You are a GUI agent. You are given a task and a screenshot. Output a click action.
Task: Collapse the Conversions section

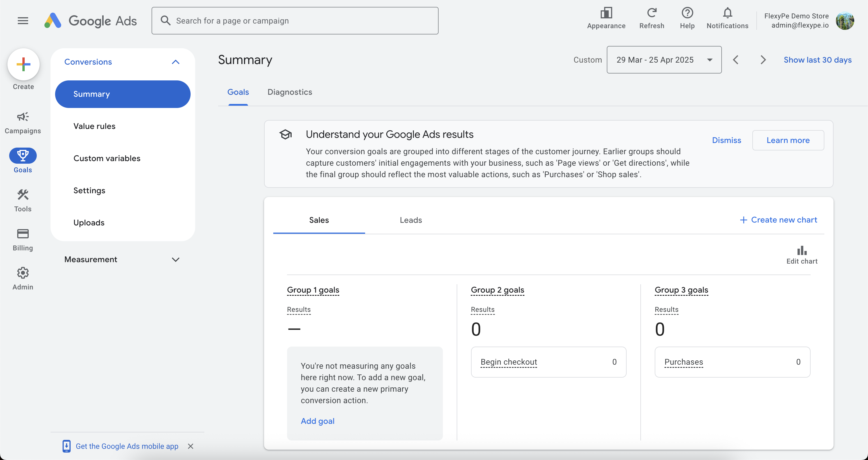click(175, 62)
